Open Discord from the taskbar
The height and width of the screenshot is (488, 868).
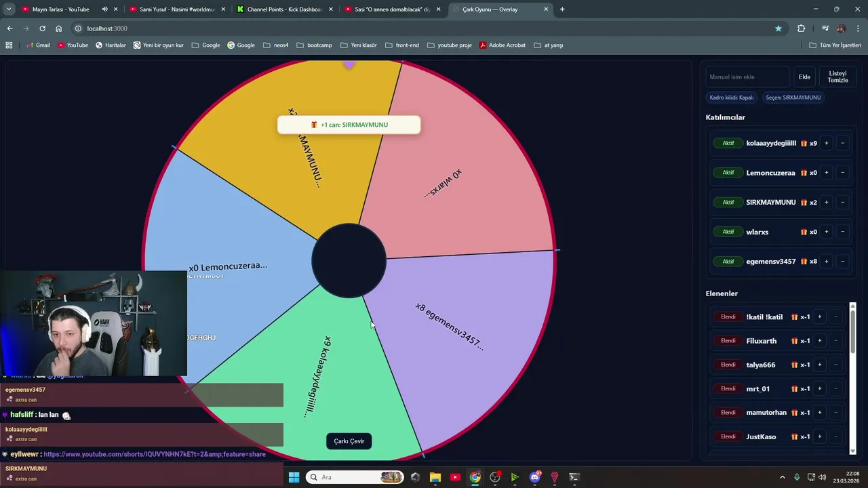point(534,477)
